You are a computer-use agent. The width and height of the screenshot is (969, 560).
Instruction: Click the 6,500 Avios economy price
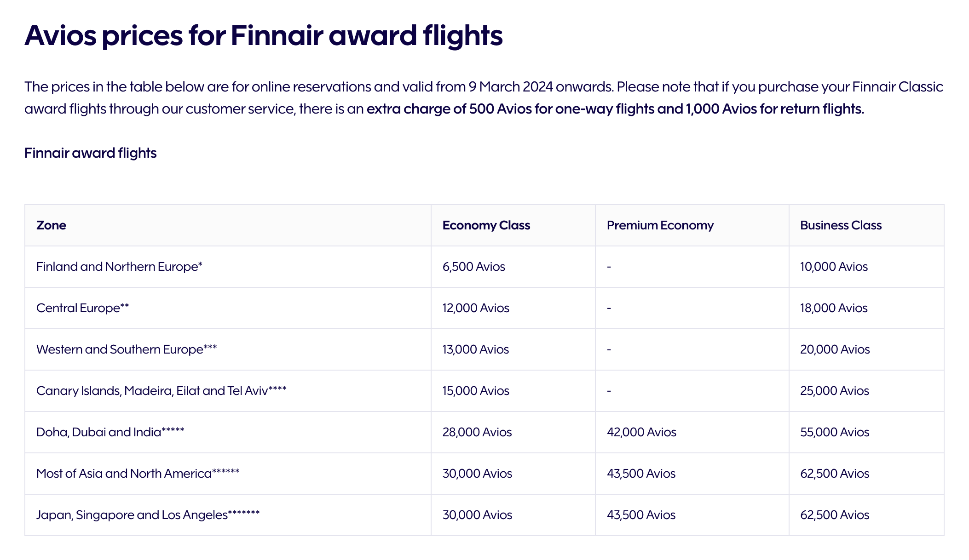pos(473,267)
